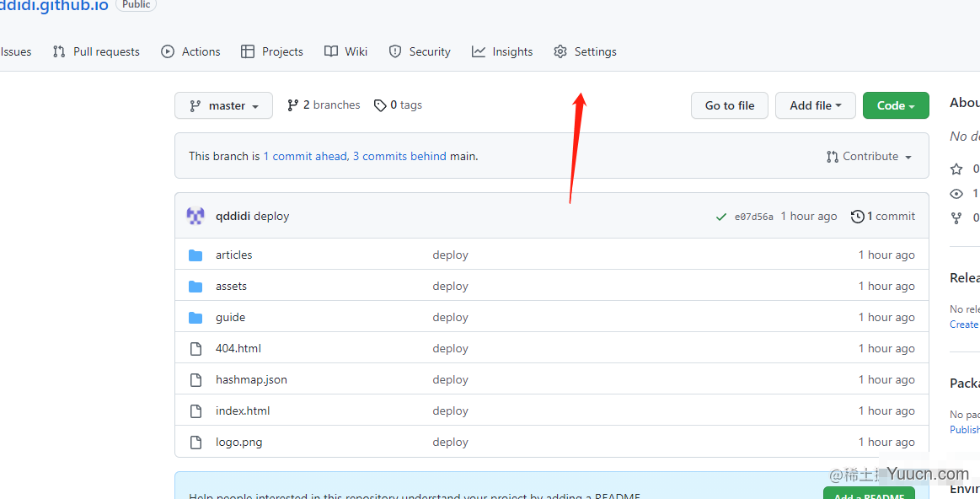Screen dimensions: 980x499
Task: Open the logo.png file
Action: [238, 442]
